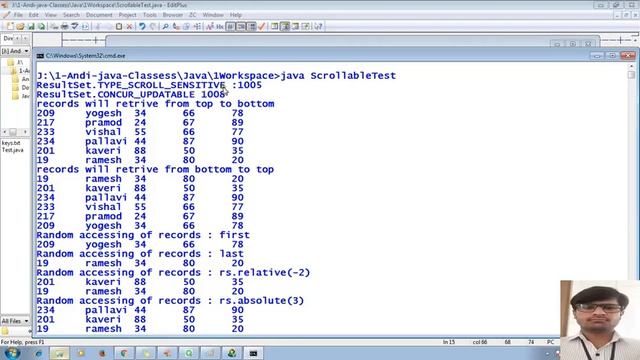Click the 'rs.relative(-2)' output line
The image size is (640, 360).
click(x=173, y=273)
